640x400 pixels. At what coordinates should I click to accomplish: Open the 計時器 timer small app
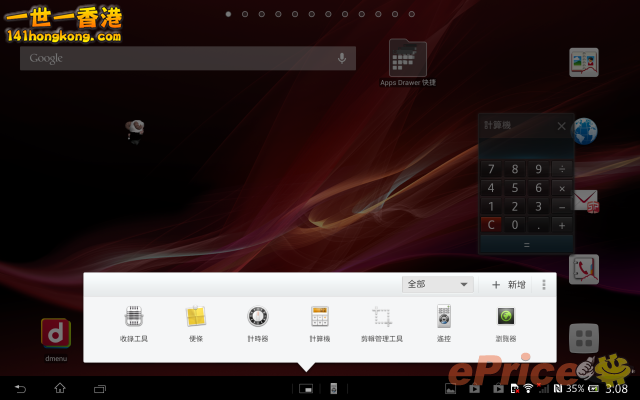(x=258, y=322)
